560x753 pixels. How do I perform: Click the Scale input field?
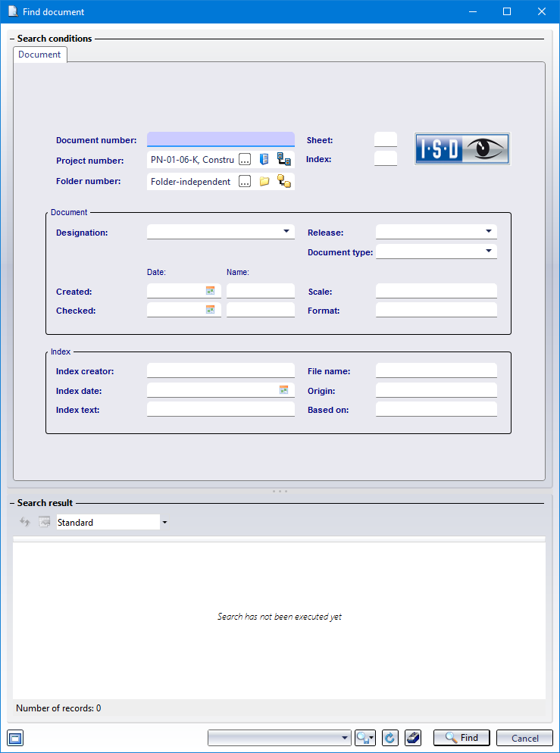436,291
